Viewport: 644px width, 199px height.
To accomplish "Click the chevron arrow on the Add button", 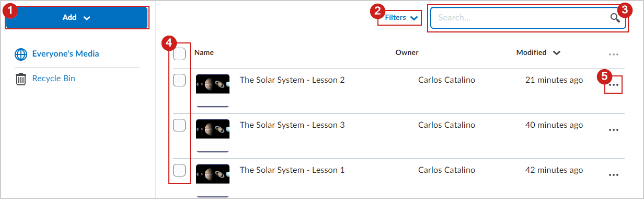I will tap(87, 18).
